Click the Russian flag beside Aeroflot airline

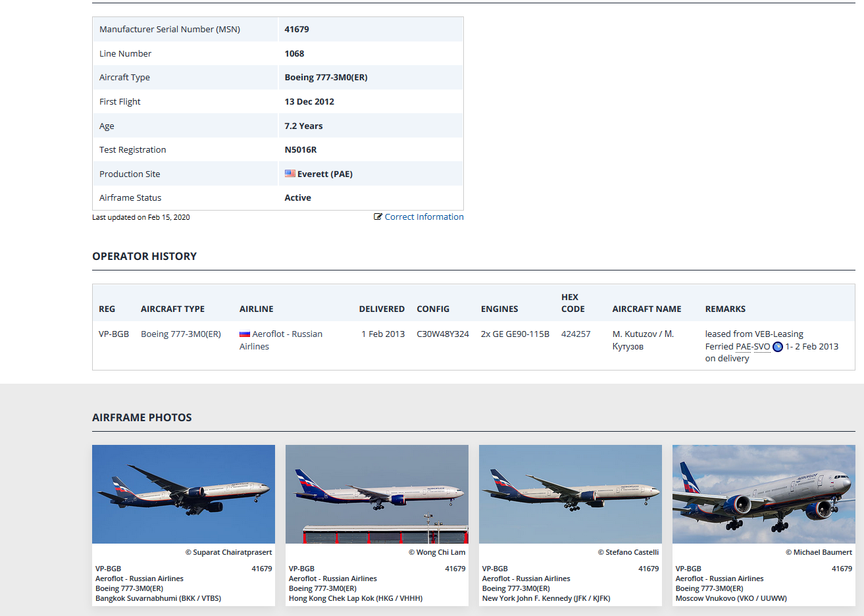[x=245, y=334]
